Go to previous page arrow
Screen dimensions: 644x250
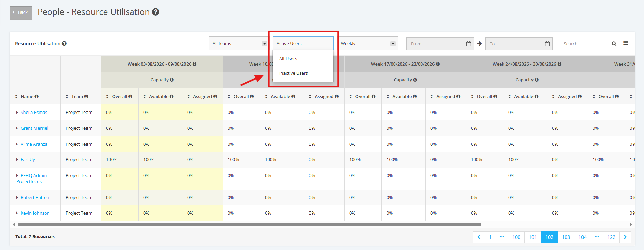click(479, 237)
